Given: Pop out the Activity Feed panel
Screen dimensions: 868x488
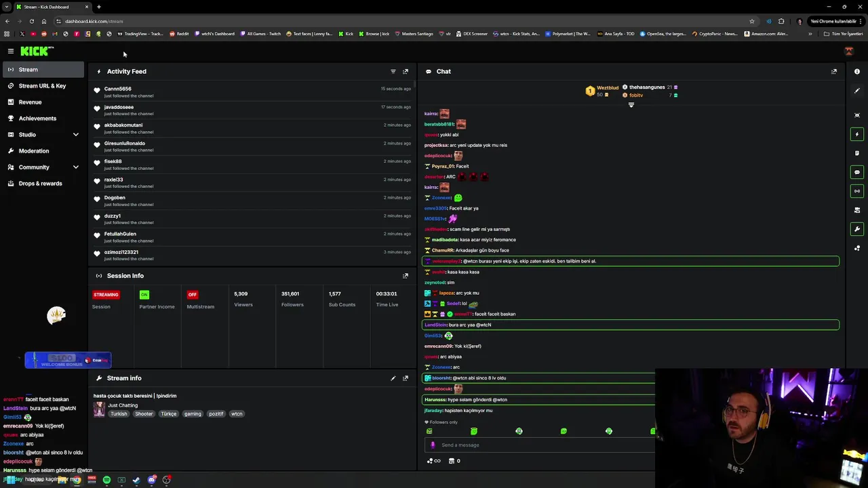Looking at the screenshot, I should 406,71.
